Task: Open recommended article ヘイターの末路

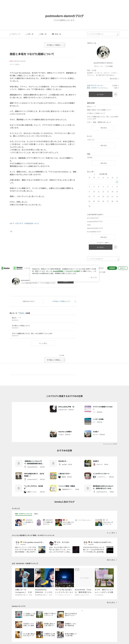Action: click(98, 419)
